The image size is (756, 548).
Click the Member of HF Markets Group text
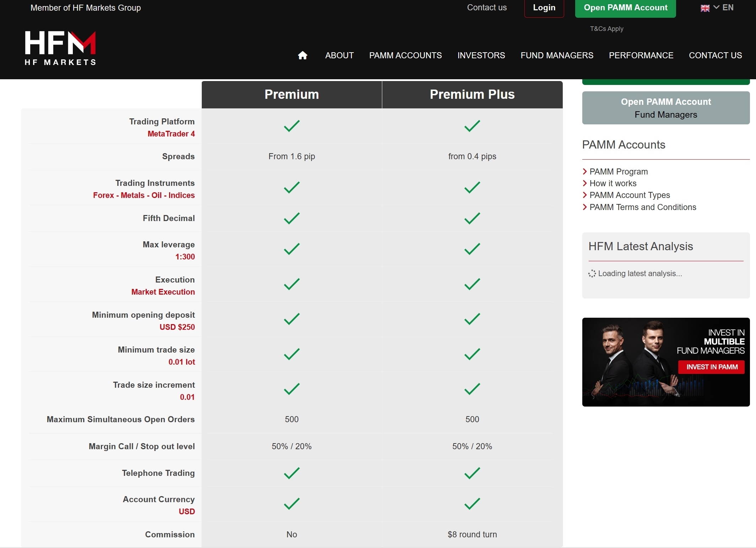coord(86,8)
